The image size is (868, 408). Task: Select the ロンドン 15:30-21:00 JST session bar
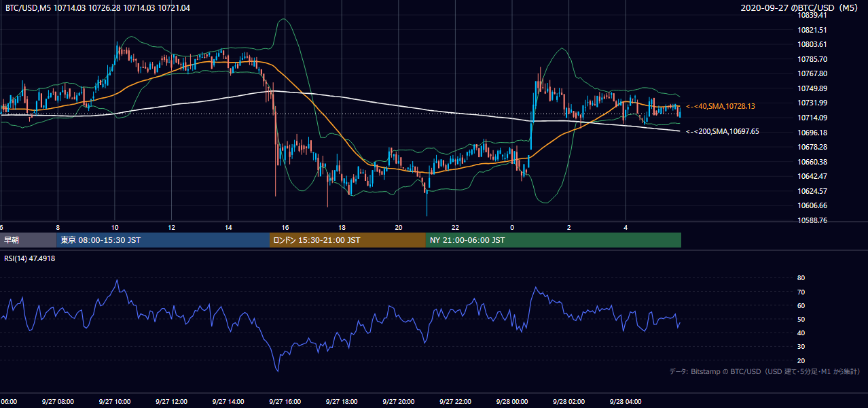(x=348, y=240)
